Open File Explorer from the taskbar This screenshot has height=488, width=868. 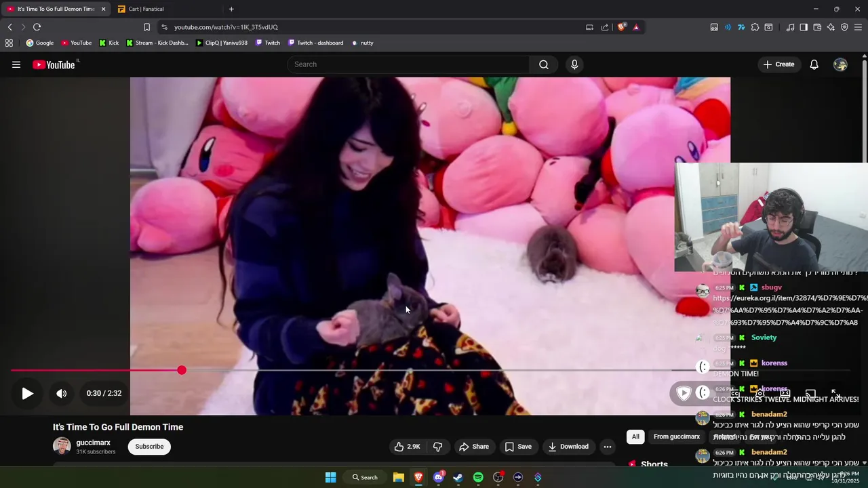tap(399, 477)
